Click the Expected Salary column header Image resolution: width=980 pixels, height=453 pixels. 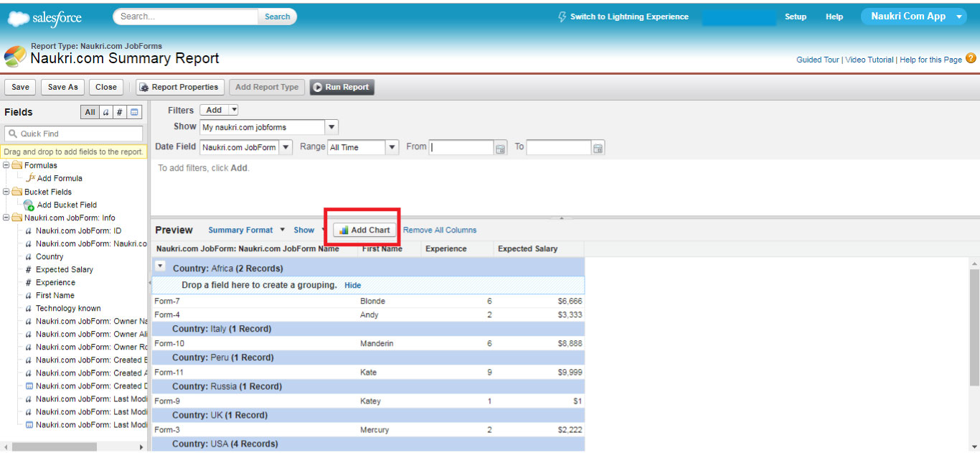pos(538,249)
